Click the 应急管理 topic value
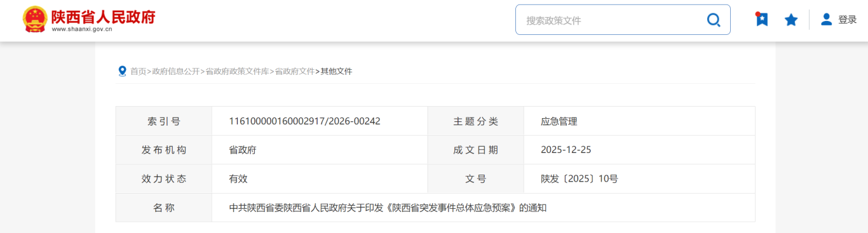Screen dimensions: 868x233 tap(559, 121)
